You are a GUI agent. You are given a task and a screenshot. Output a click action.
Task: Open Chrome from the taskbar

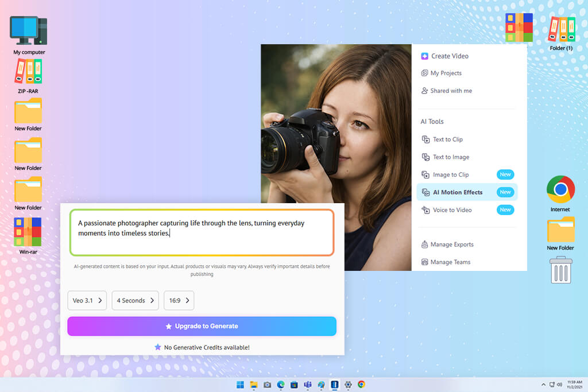[x=361, y=385]
